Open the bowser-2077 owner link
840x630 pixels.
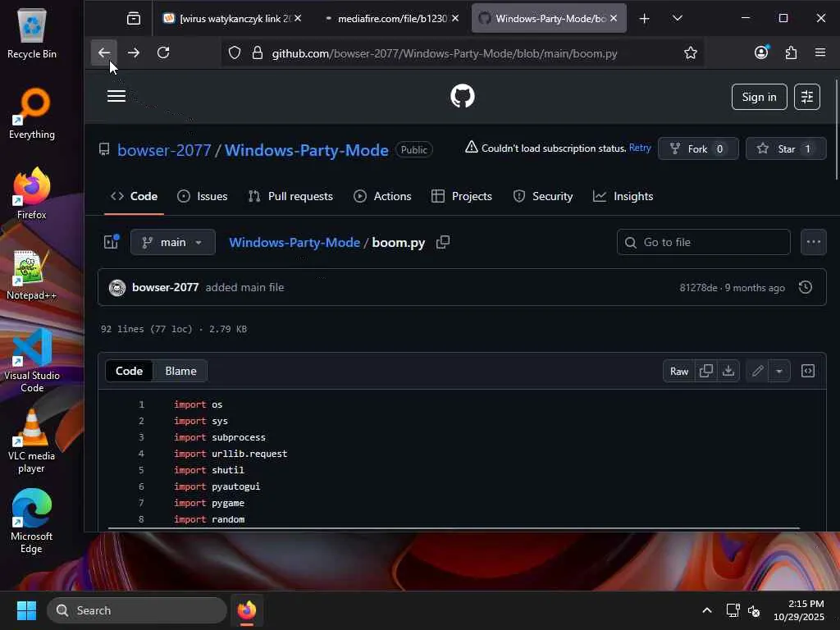pyautogui.click(x=164, y=150)
